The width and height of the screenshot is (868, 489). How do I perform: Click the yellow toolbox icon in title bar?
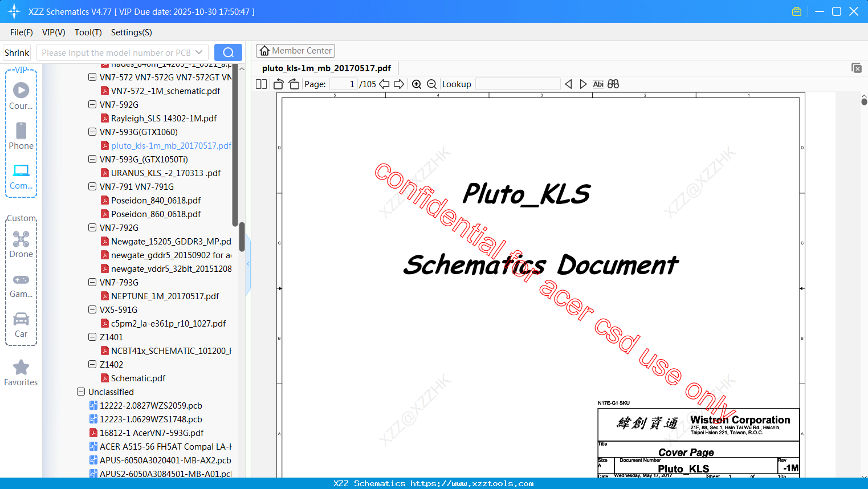tap(797, 11)
